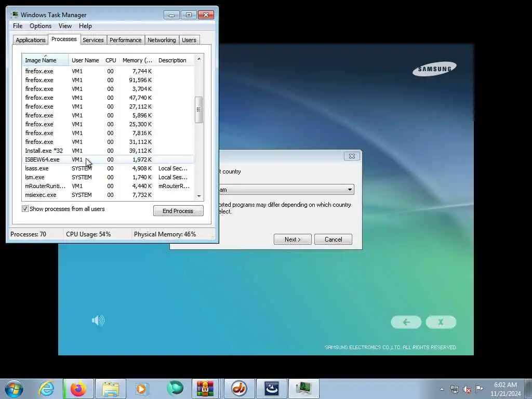Click the green globe taskbar icon
The width and height of the screenshot is (532, 399).
coord(175,389)
